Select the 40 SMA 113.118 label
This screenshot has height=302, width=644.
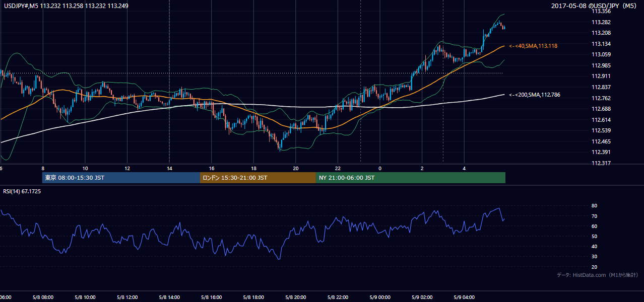533,46
